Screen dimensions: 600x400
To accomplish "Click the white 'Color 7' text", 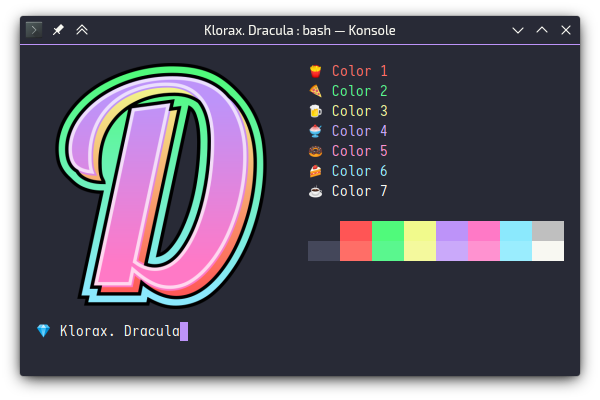I will [x=360, y=191].
